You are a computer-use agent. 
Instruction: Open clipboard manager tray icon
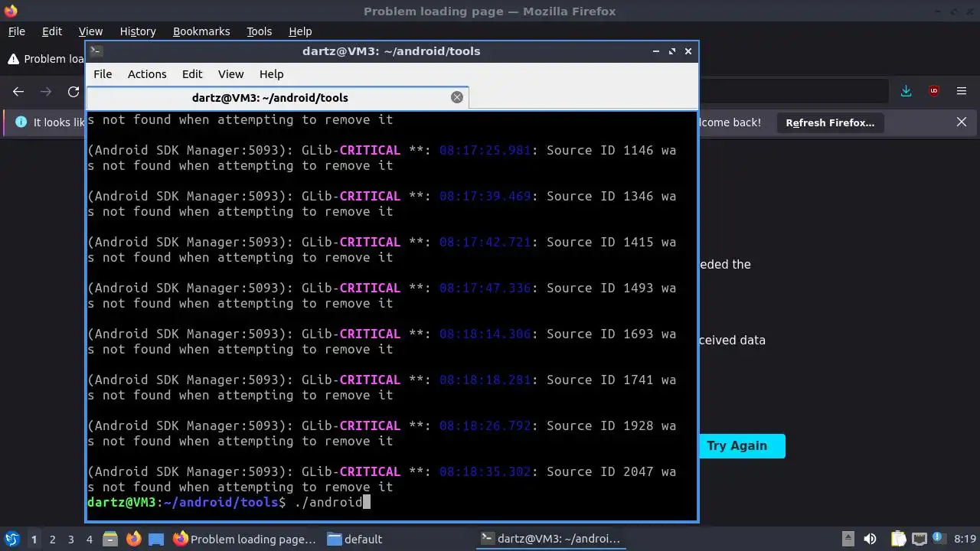[898, 539]
